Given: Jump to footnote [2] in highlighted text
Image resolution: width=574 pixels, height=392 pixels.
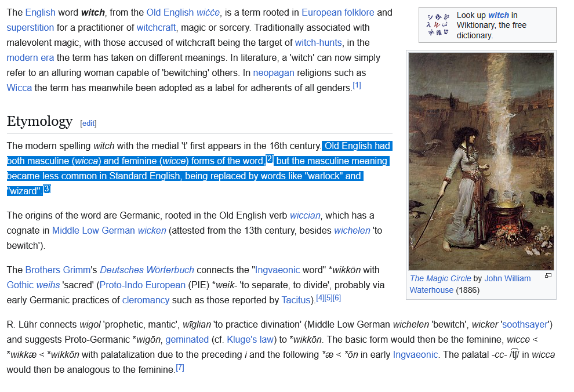Looking at the screenshot, I should (270, 158).
